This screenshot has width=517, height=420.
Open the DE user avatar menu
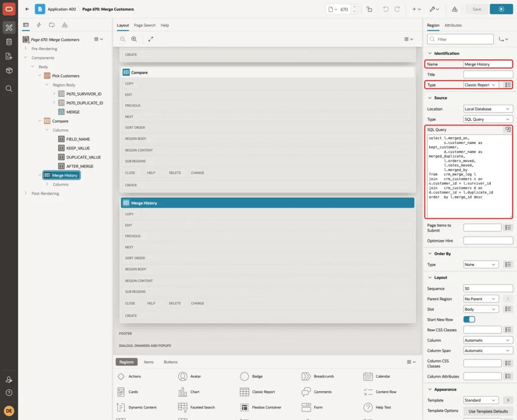point(9,411)
